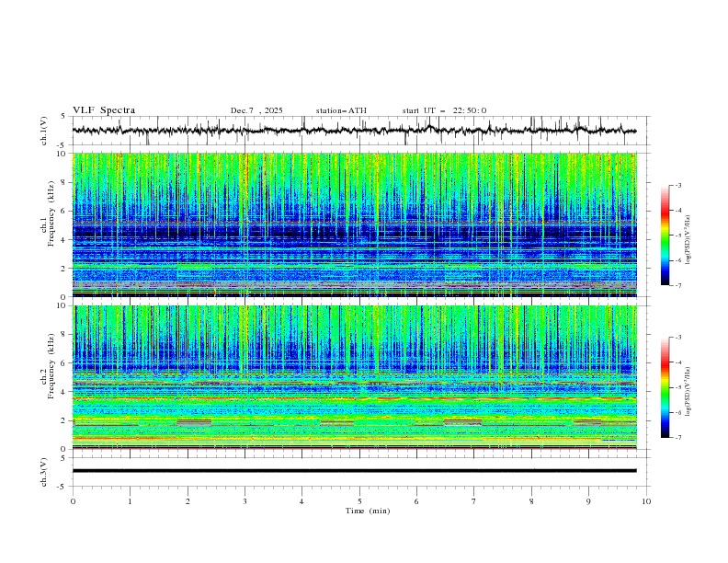Screen dimensions: 728x563
Task: Click time axis tick label '8'
Action: (x=531, y=501)
